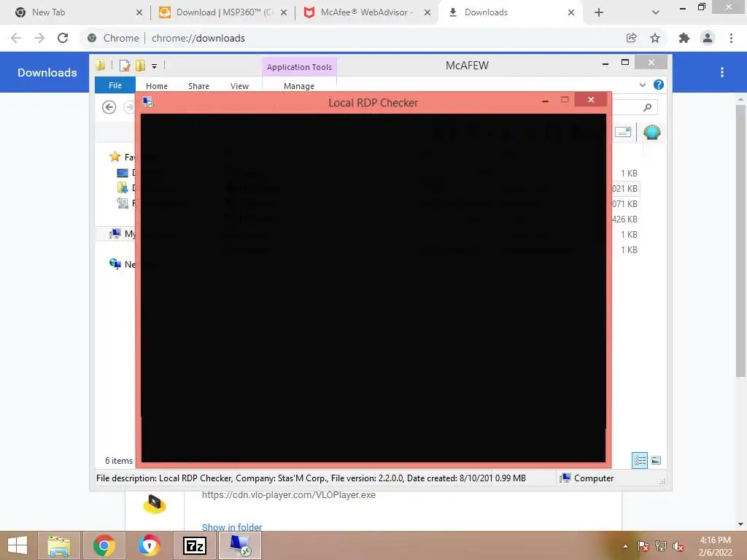Bookmark this page with the star icon

click(655, 38)
